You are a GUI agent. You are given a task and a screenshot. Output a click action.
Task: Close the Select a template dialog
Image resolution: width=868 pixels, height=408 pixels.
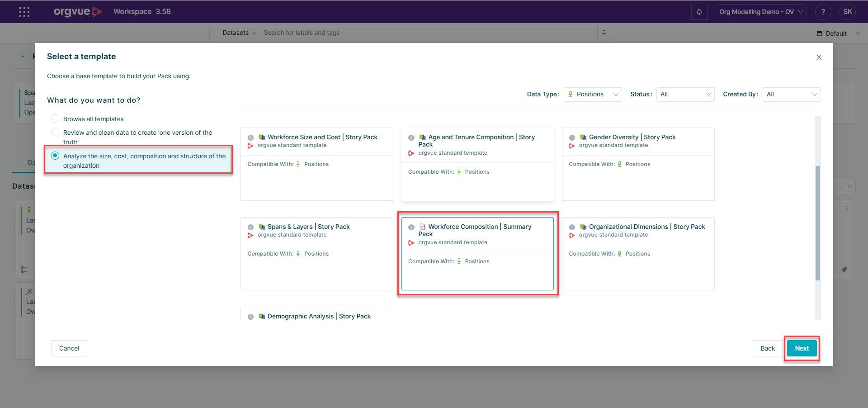tap(819, 57)
